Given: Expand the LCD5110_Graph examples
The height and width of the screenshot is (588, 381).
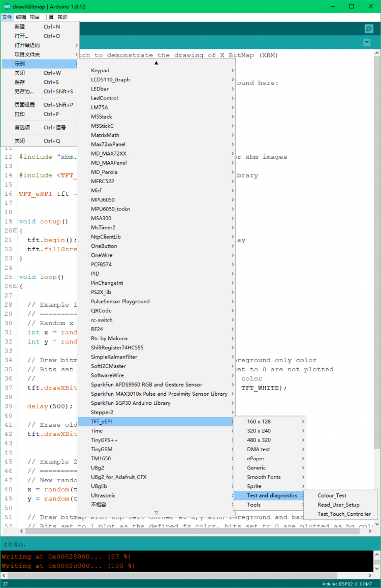Looking at the screenshot, I should pos(156,79).
